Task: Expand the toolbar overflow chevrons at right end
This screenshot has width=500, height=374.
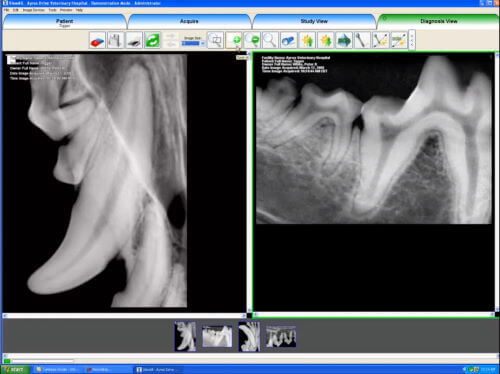Action: [412, 40]
